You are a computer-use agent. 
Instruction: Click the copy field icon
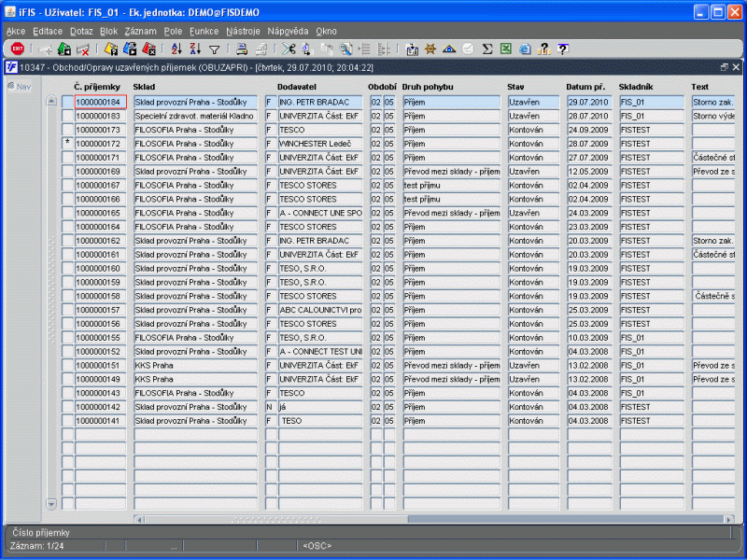(307, 49)
